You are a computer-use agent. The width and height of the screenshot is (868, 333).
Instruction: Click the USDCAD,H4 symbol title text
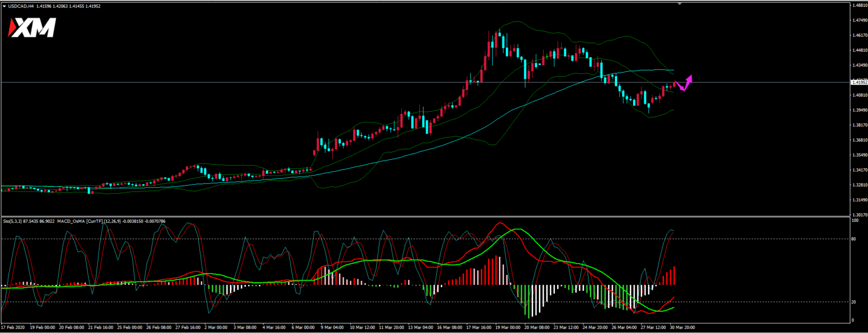point(21,6)
